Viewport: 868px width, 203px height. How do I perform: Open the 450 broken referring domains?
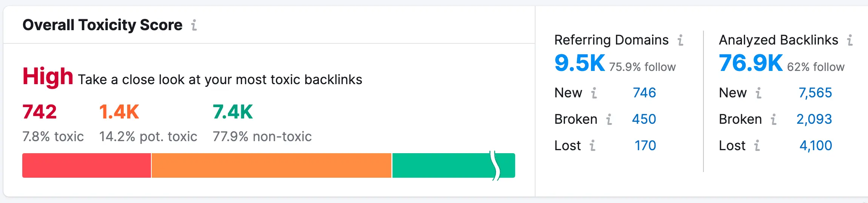644,119
